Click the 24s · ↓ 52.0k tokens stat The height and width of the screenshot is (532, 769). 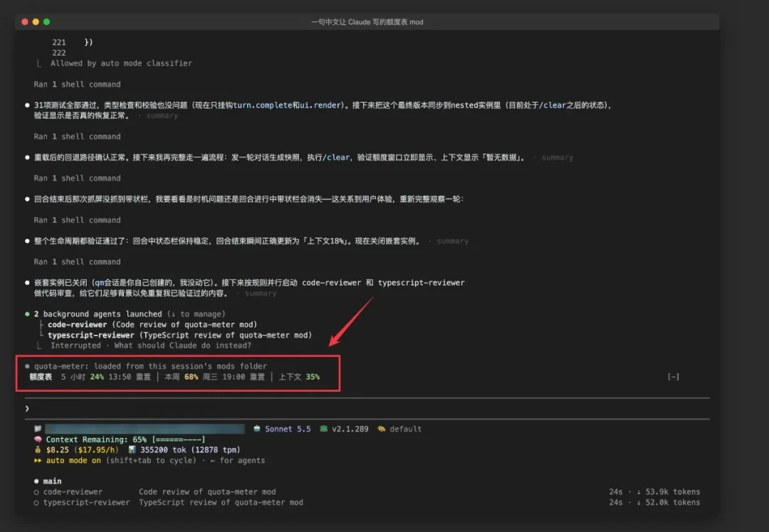[654, 503]
